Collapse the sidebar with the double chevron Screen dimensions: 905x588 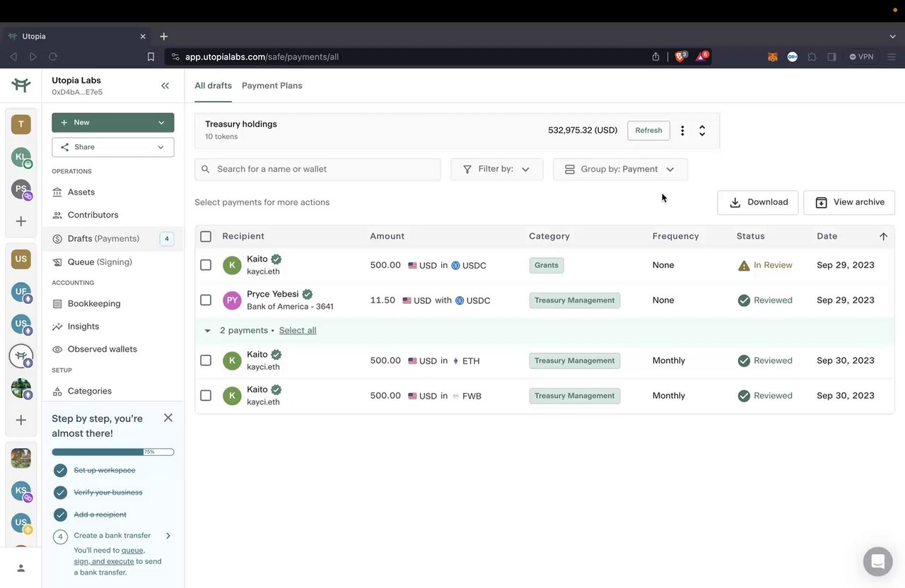pos(165,86)
